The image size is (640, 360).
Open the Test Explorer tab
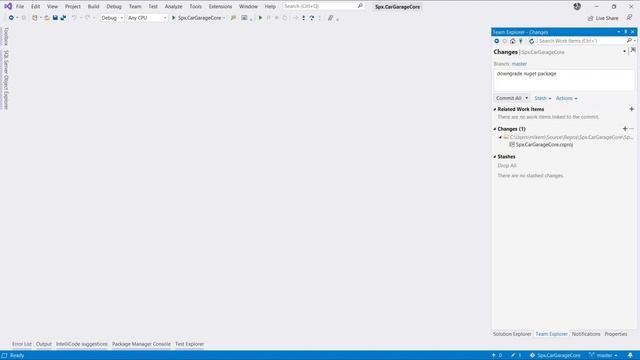(189, 344)
